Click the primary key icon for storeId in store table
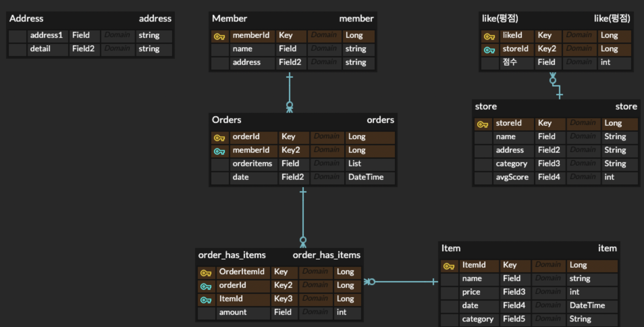 coord(483,124)
